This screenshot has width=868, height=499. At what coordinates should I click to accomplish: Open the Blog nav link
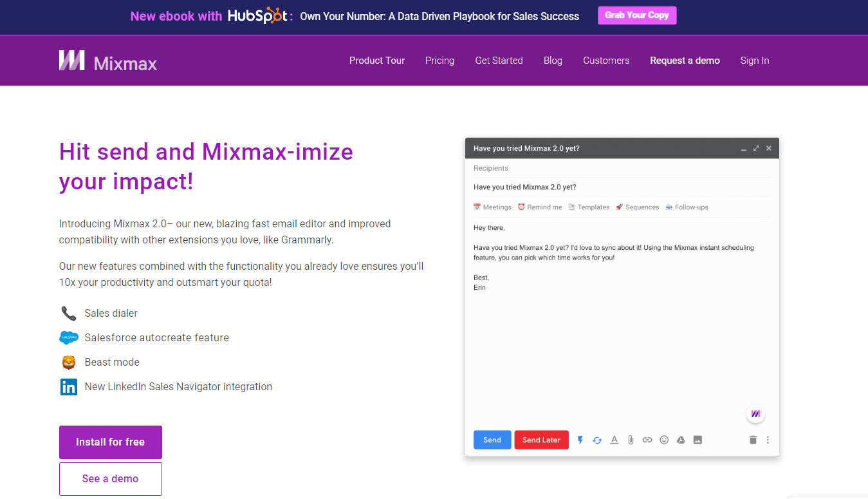[x=553, y=61]
